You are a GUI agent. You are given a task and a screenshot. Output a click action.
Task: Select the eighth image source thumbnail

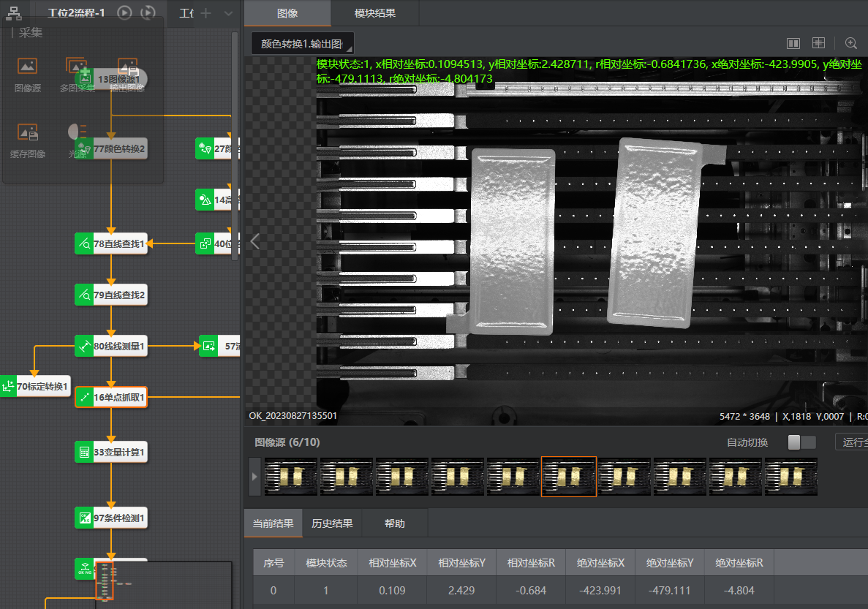coord(680,476)
